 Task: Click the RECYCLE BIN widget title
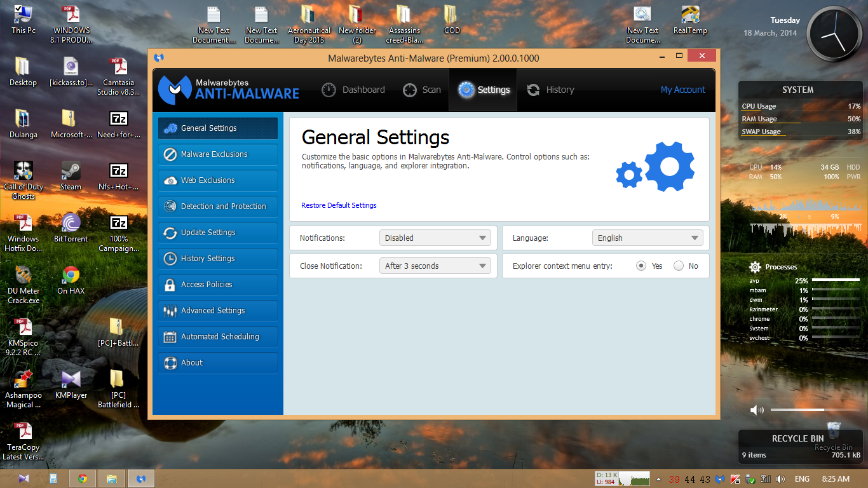point(797,438)
